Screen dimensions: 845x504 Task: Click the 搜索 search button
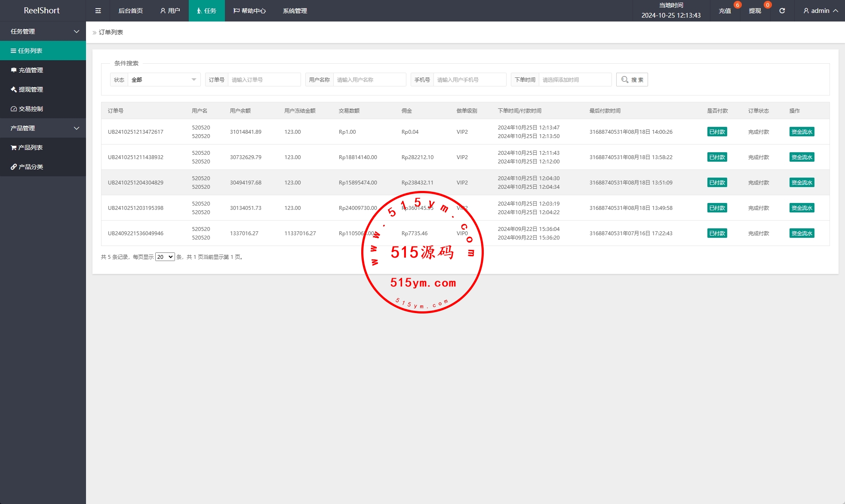pyautogui.click(x=632, y=80)
